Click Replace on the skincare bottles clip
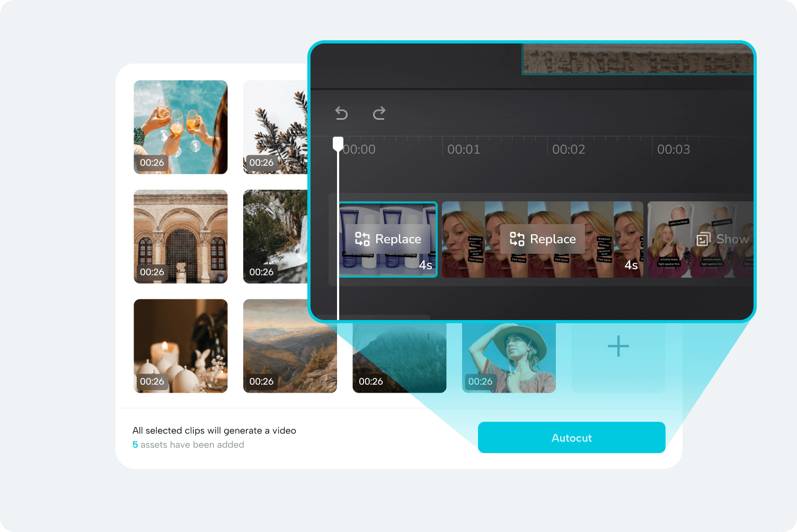Image resolution: width=797 pixels, height=532 pixels. click(x=388, y=239)
